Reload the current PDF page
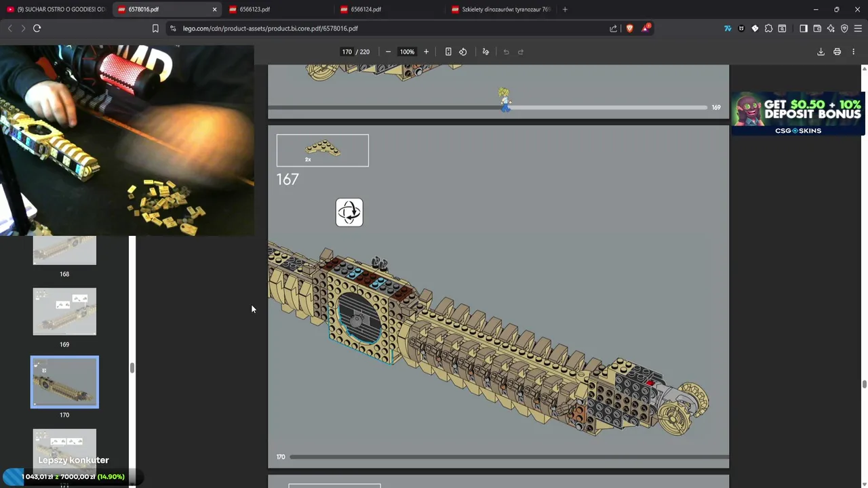This screenshot has width=868, height=488. click(x=37, y=28)
